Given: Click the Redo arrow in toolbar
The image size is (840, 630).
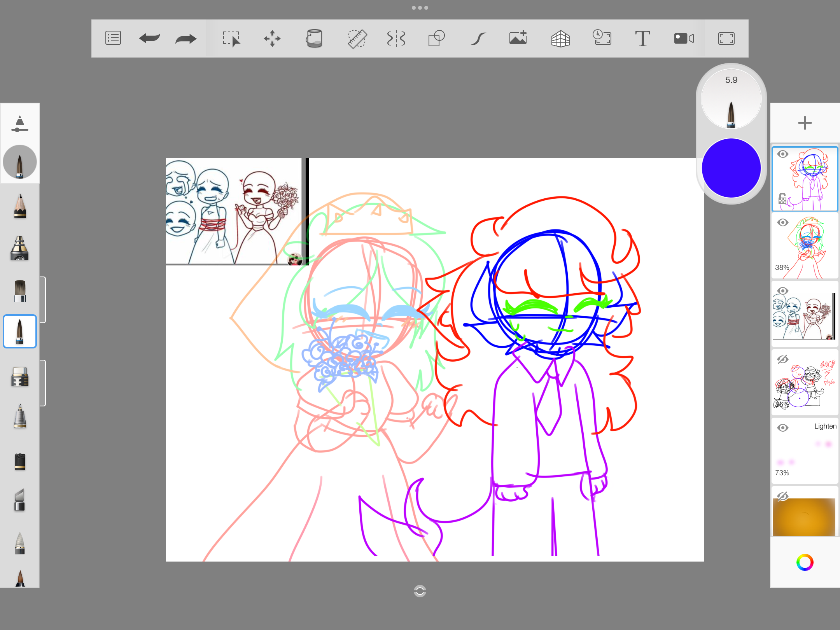Looking at the screenshot, I should point(185,38).
